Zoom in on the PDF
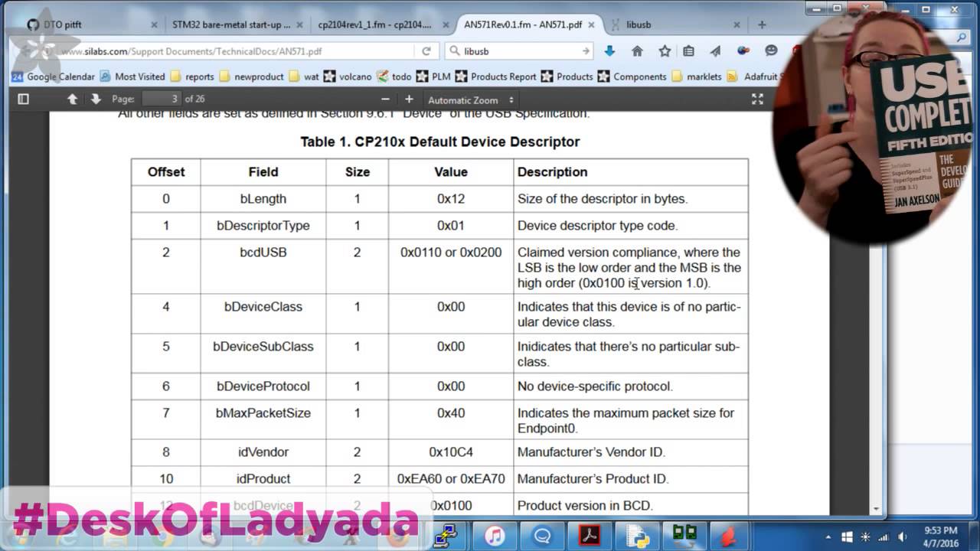 coord(409,99)
